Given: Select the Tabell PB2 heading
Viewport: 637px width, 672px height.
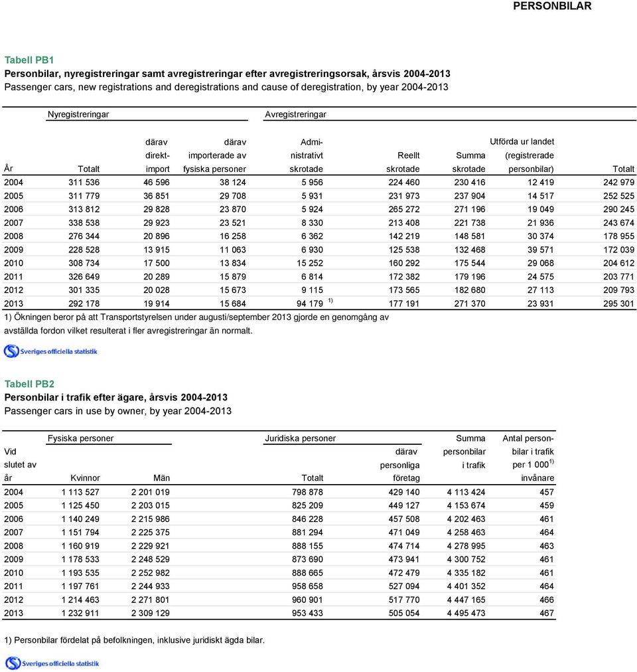Looking at the screenshot, I should (x=30, y=384).
